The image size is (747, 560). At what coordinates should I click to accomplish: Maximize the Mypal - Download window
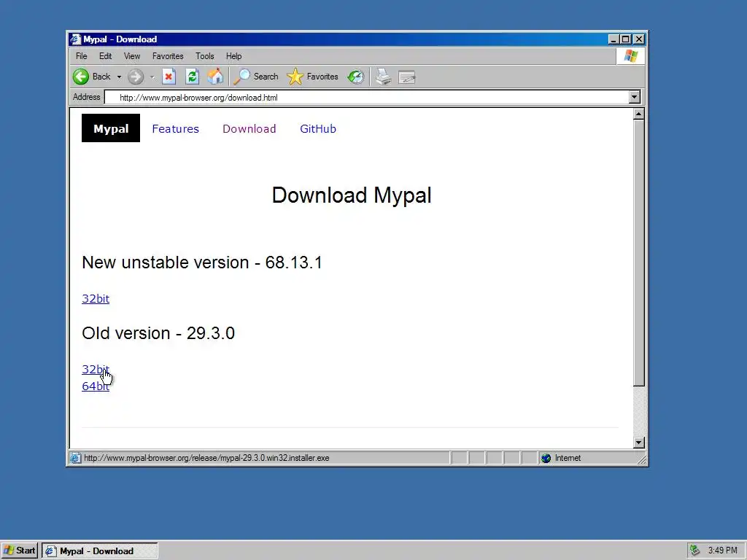[626, 39]
